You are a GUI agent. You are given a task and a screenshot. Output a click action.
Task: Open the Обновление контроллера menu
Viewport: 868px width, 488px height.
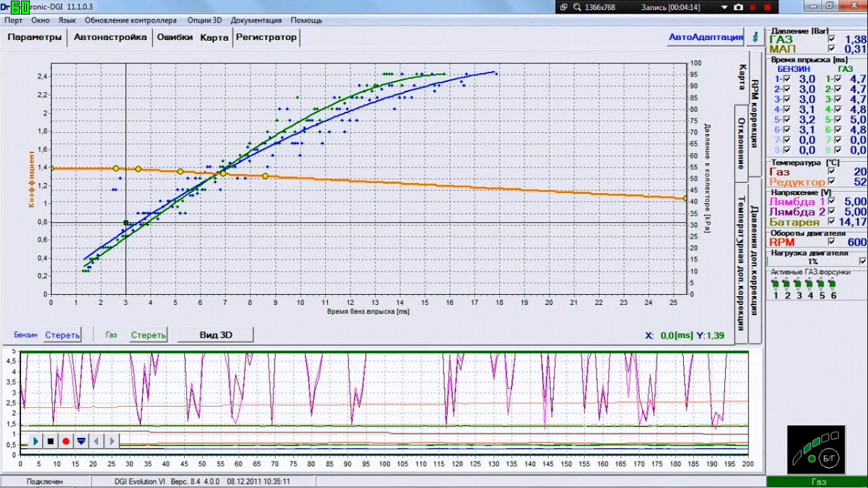tap(131, 20)
